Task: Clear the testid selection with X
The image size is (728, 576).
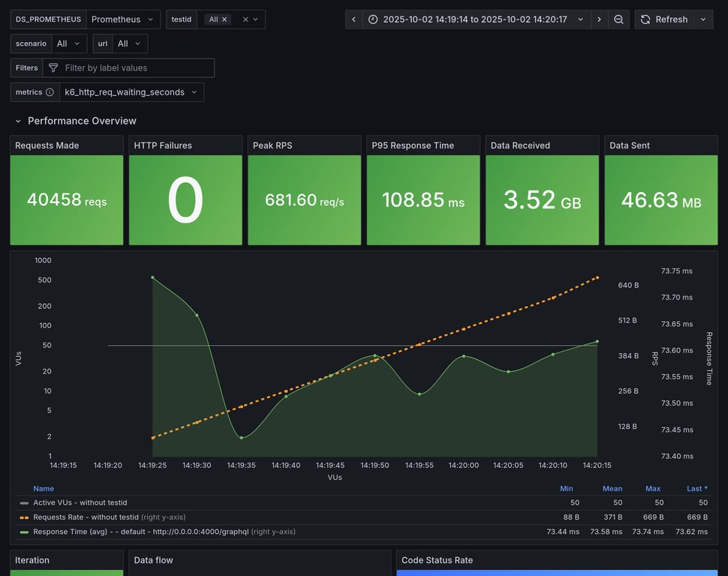Action: pyautogui.click(x=245, y=19)
